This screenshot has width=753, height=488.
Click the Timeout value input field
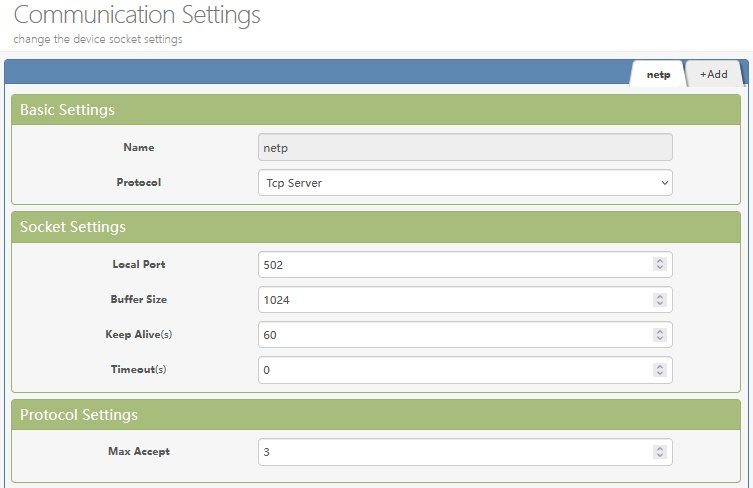452,370
